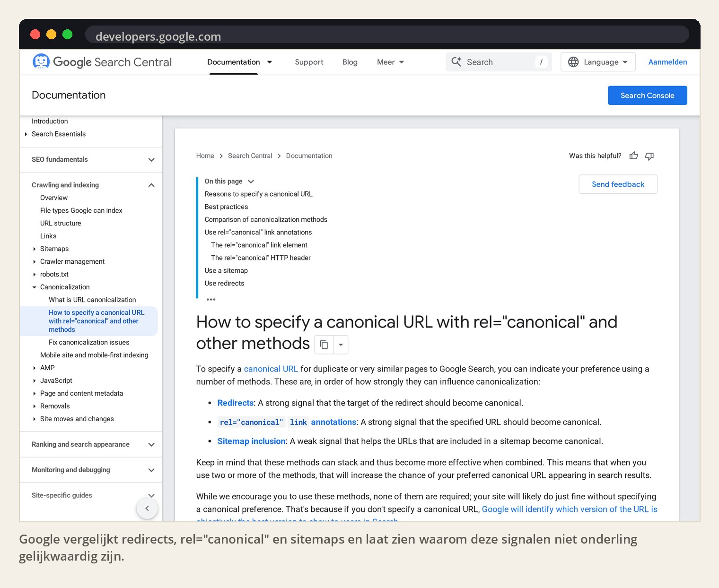Expand the three-dots more items on page list
The height and width of the screenshot is (588, 719).
[x=211, y=299]
